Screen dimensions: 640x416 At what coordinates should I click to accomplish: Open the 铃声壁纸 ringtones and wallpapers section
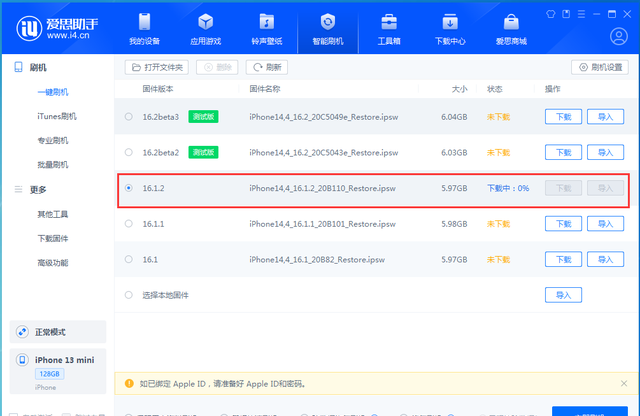tap(267, 29)
